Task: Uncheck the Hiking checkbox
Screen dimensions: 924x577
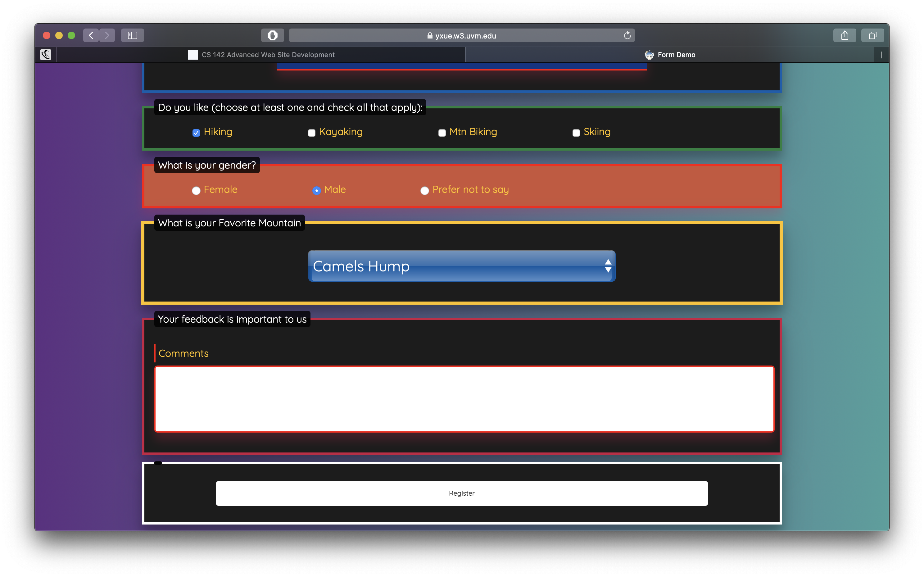Action: point(196,133)
